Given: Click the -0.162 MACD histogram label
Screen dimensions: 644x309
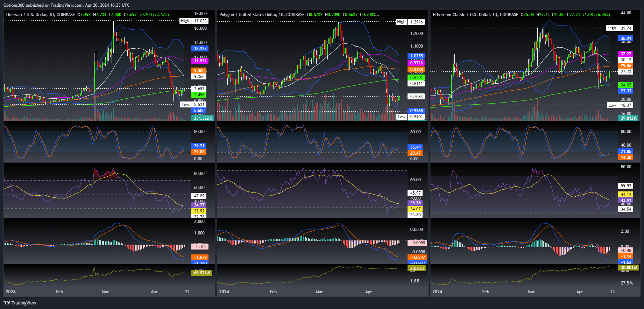Looking at the screenshot, I should point(200,247).
